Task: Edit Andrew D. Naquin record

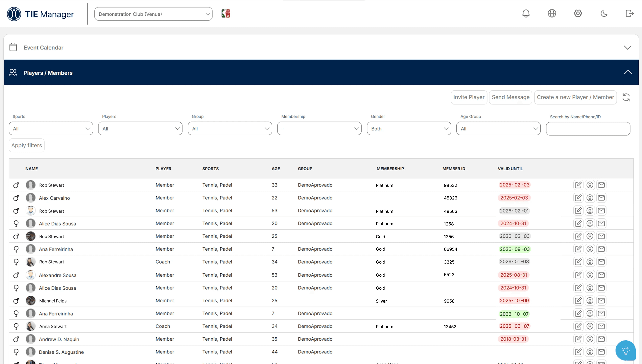Action: click(x=578, y=339)
